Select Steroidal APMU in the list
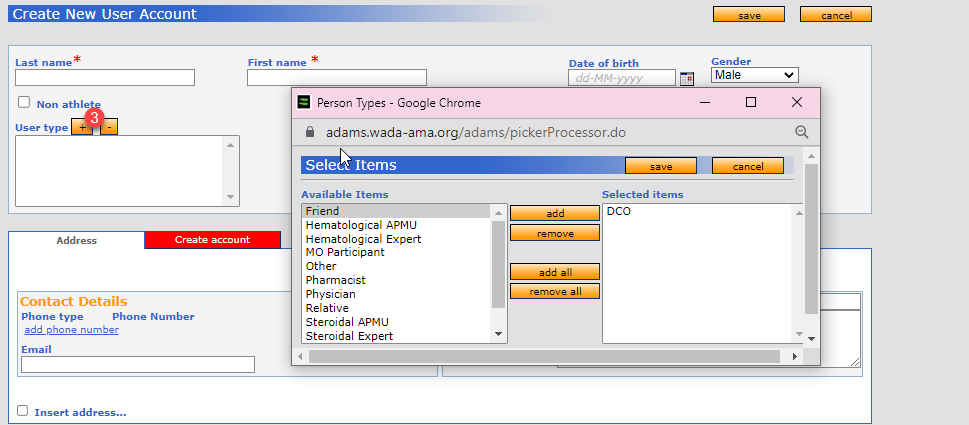The image size is (969, 425). tap(397, 322)
